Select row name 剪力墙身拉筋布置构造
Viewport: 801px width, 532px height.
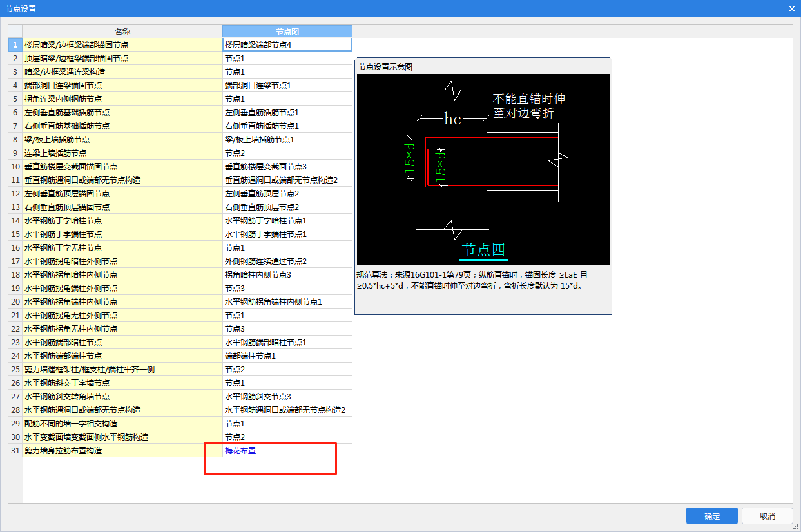coord(122,451)
